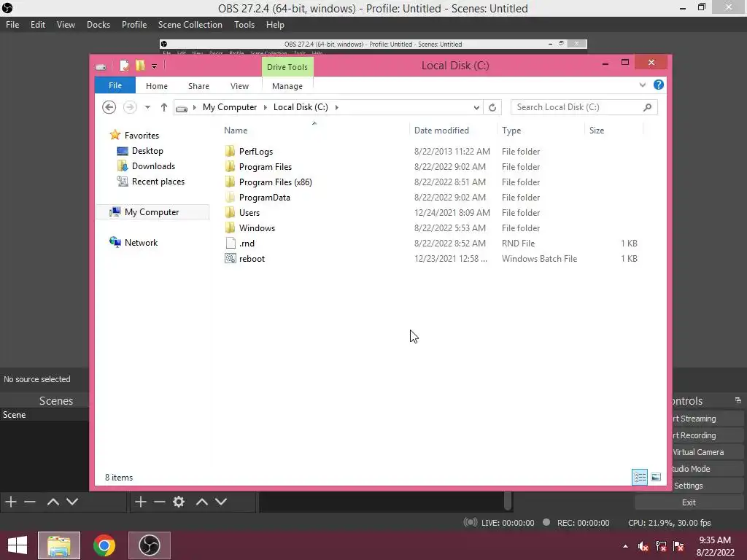Open the Explorer File tab

tap(115, 85)
